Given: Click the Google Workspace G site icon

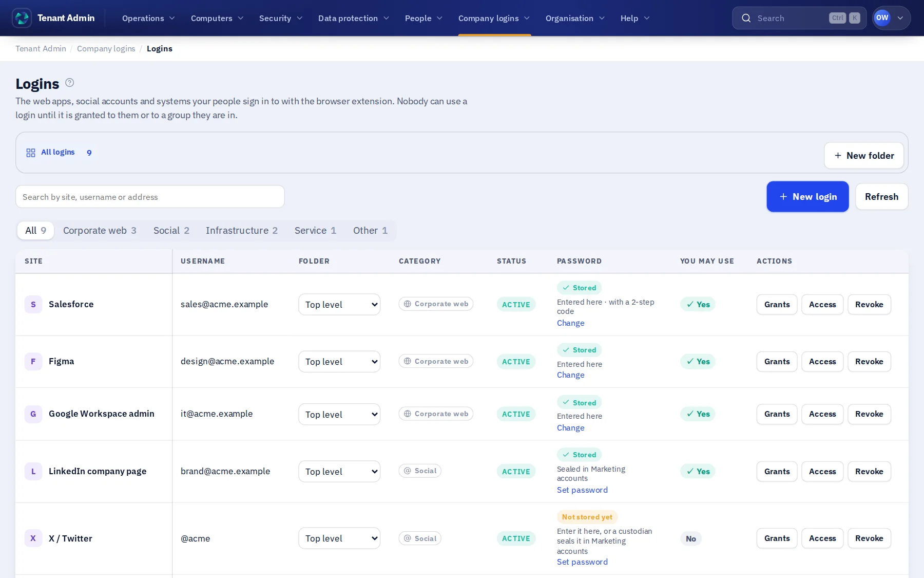Looking at the screenshot, I should point(33,414).
